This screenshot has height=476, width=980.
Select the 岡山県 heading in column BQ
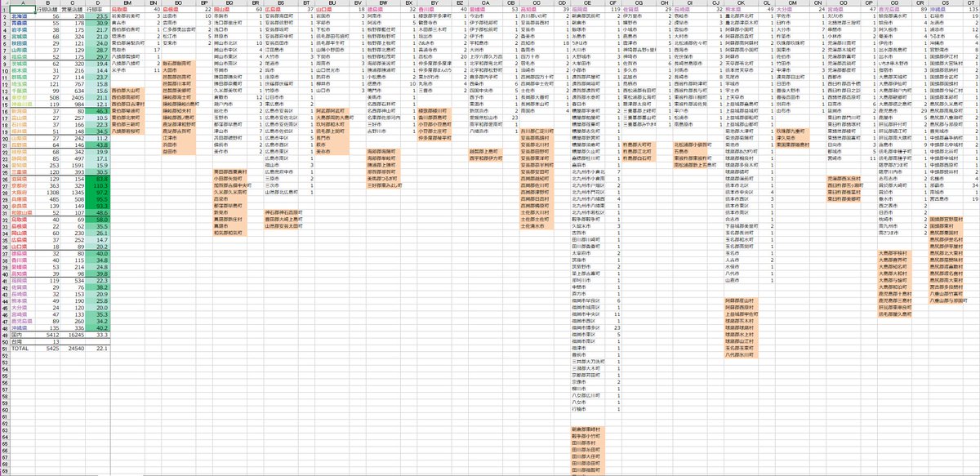click(229, 9)
